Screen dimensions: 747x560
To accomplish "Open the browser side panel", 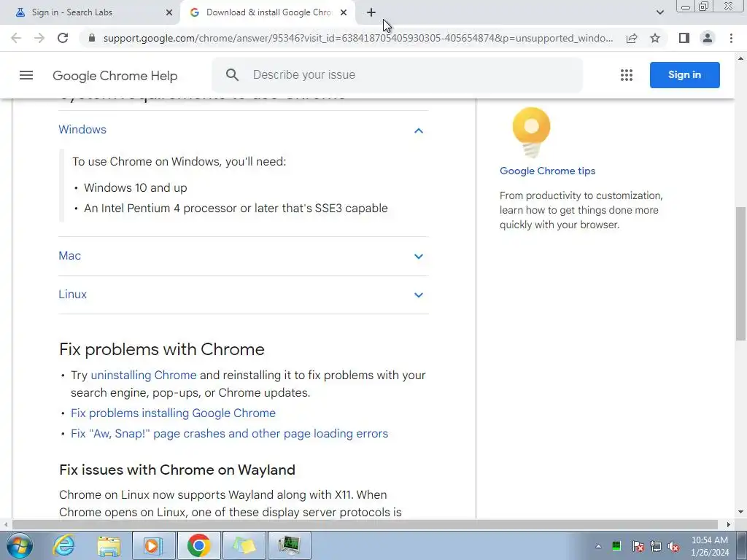I will pyautogui.click(x=684, y=38).
